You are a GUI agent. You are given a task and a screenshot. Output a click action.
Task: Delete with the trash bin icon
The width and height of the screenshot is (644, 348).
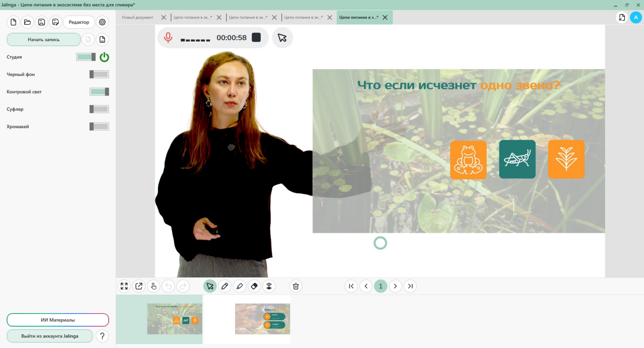click(296, 286)
